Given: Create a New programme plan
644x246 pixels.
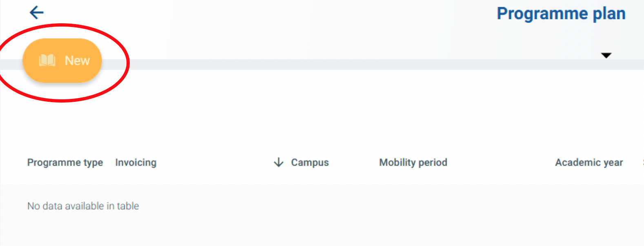Looking at the screenshot, I should pyautogui.click(x=62, y=60).
